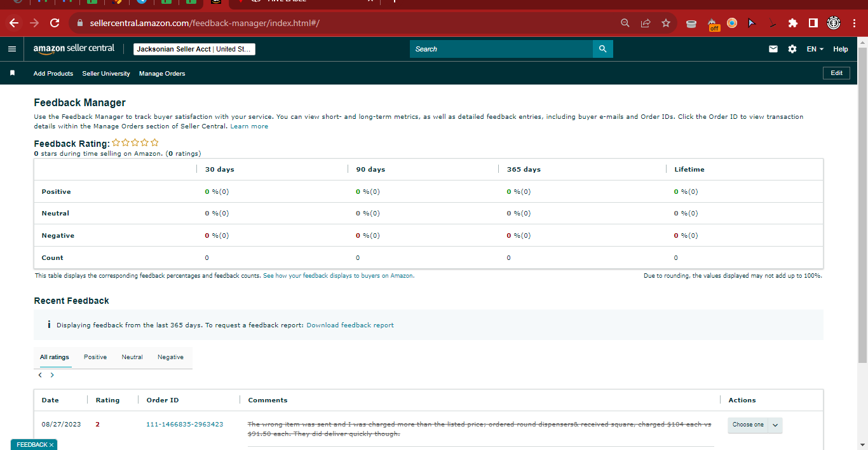Open the purple arrow cursor extension
This screenshot has width=868, height=450.
tap(752, 23)
